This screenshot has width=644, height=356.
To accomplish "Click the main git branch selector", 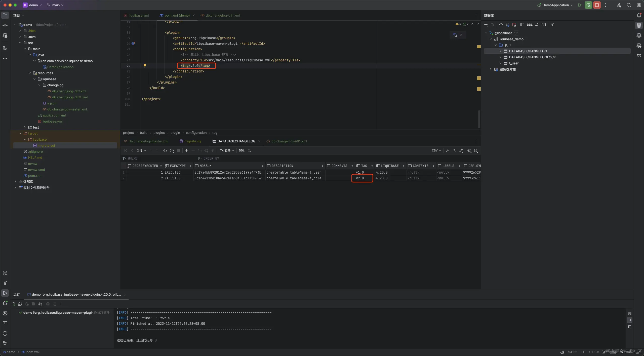I will point(56,5).
